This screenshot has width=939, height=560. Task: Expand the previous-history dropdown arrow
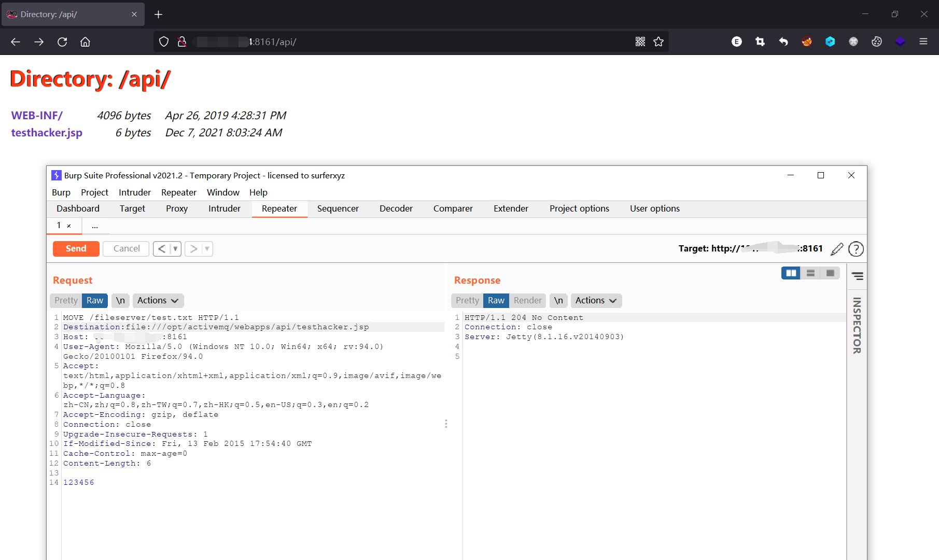click(x=175, y=249)
